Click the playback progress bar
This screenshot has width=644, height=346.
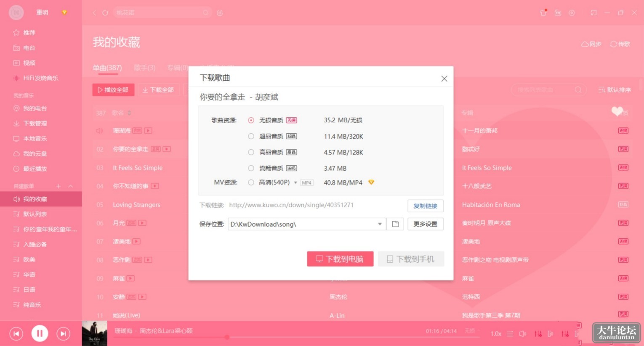click(x=297, y=337)
